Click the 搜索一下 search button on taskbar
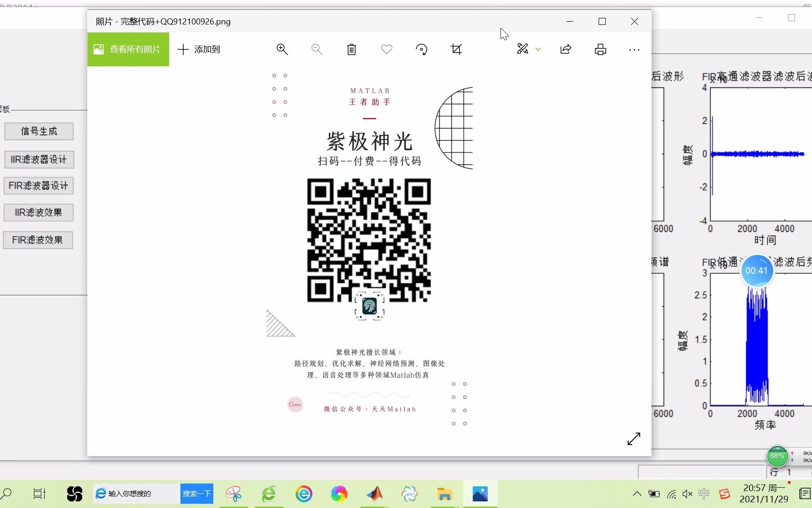Viewport: 812px width, 508px height. click(197, 493)
